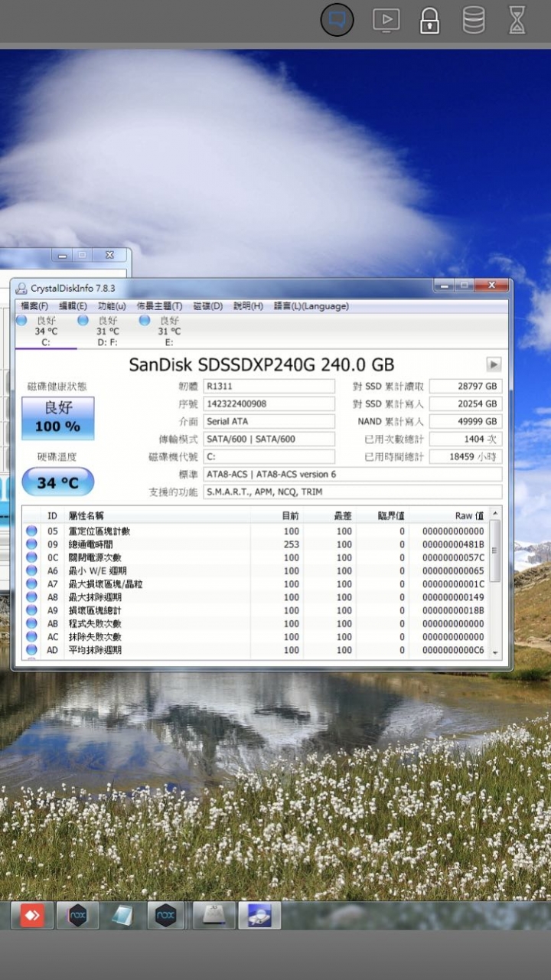Select the C: drive status orb
551x980 pixels.
21,320
